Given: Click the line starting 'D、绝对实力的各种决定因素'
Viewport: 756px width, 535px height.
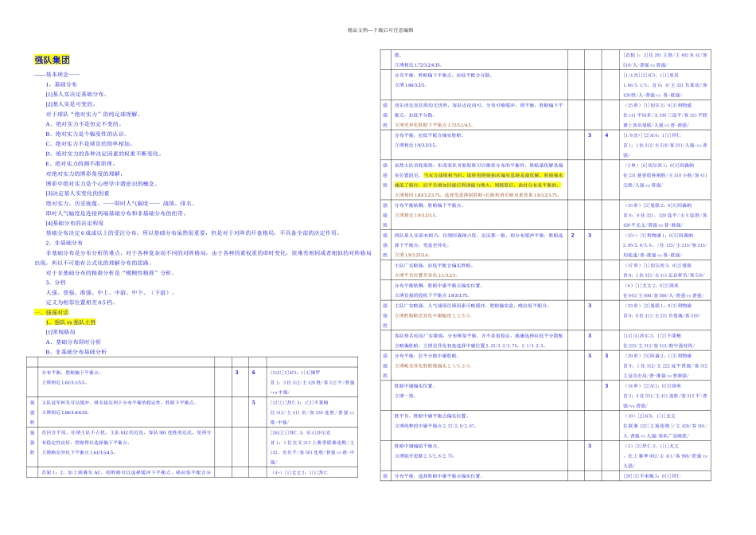Looking at the screenshot, I should tap(103, 154).
